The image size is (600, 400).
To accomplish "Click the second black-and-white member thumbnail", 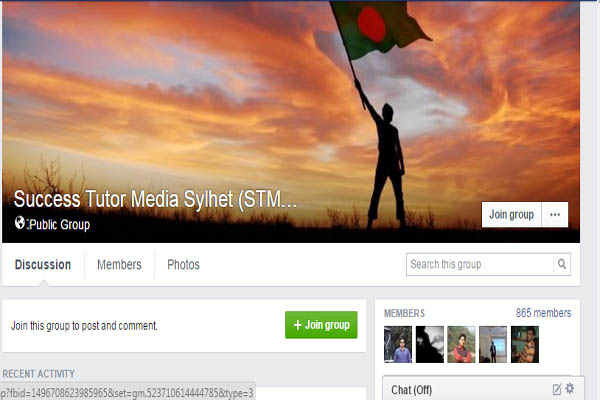I will (x=430, y=344).
